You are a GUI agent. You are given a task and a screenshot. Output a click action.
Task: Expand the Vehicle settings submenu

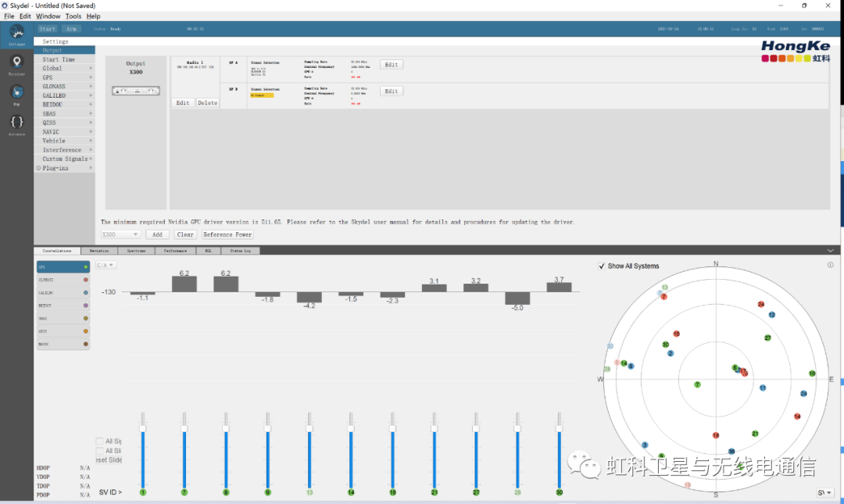click(x=65, y=141)
